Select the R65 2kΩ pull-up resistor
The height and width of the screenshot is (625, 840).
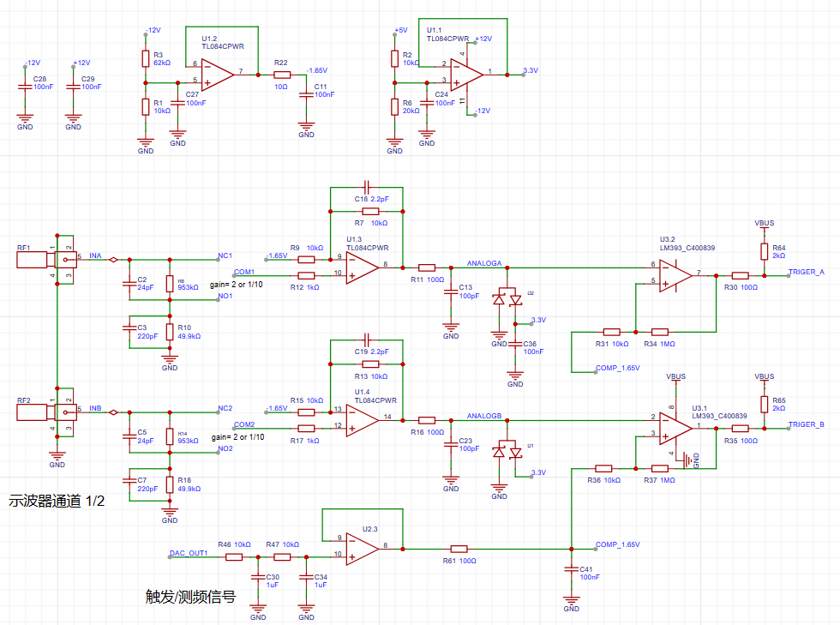764,404
